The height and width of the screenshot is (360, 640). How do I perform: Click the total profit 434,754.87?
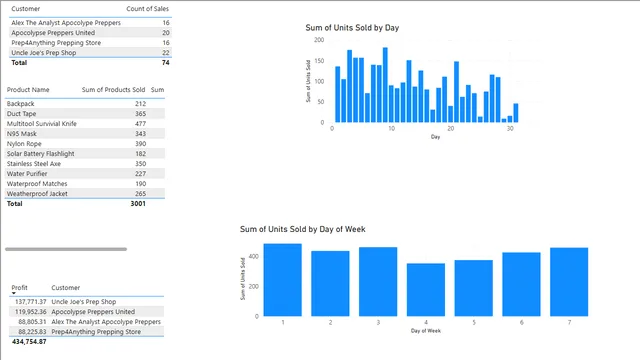[x=29, y=342]
